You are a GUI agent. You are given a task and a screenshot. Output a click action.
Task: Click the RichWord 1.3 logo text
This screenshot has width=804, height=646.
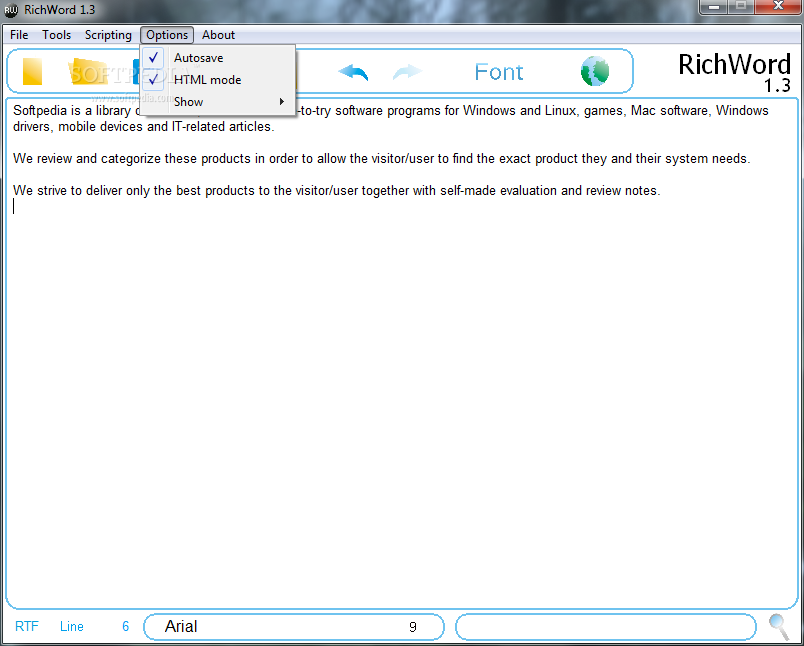734,72
